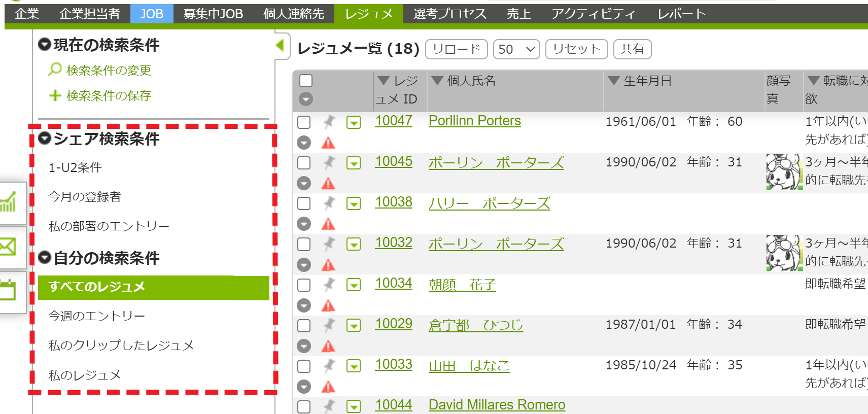868x414 pixels.
Task: Click red warning icon in row 10047
Action: click(328, 143)
